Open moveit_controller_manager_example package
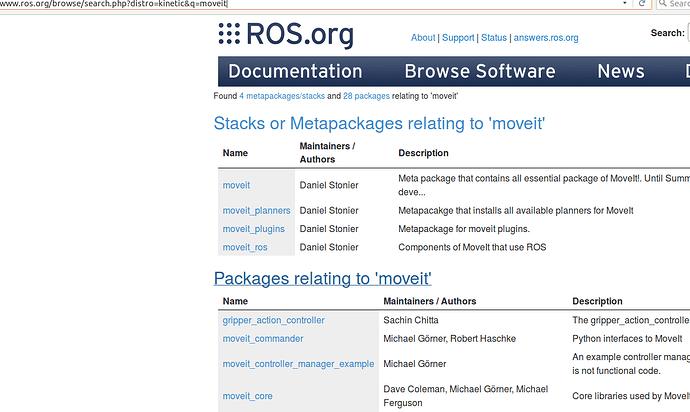690x412 pixels. tap(298, 364)
